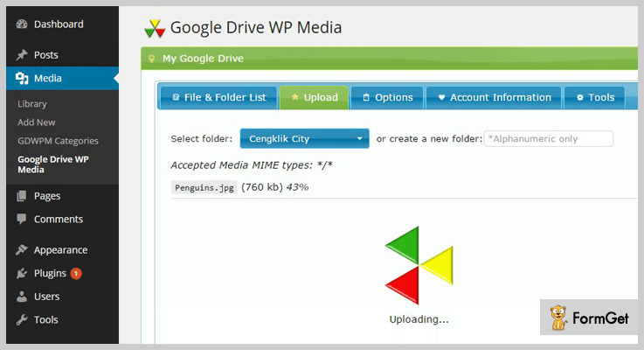Click the Select folder label
644x350 pixels.
(202, 139)
